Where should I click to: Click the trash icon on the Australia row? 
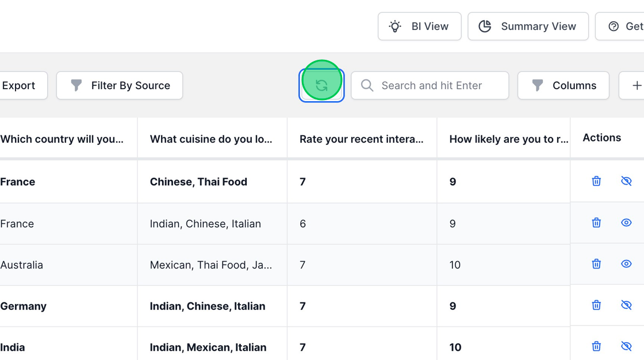[596, 263]
